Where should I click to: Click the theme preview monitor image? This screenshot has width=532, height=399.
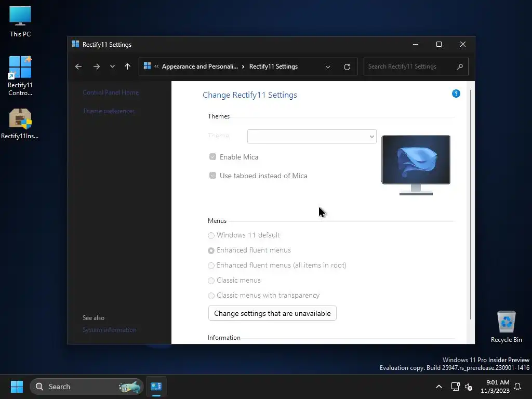pos(416,165)
